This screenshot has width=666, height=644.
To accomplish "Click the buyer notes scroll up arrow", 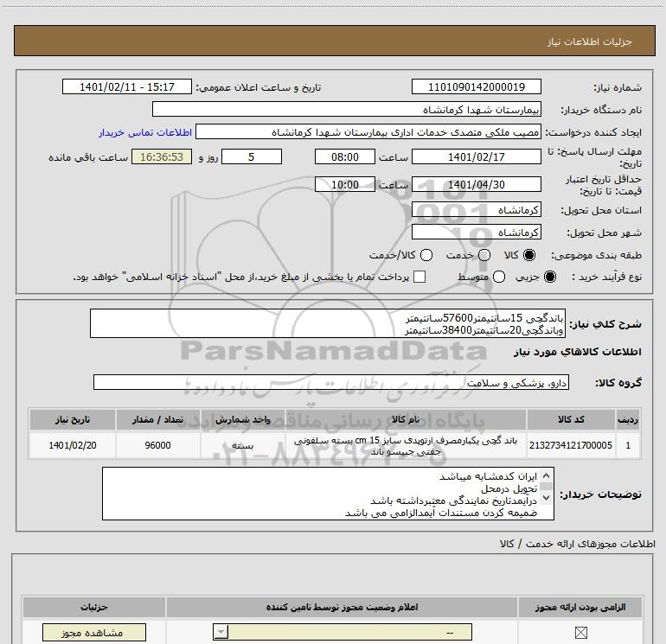I will [547, 475].
